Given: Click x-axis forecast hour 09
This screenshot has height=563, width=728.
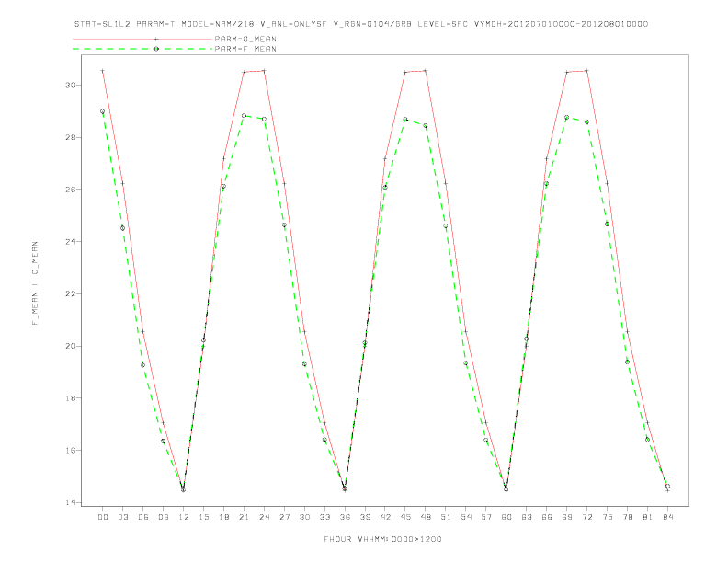Looking at the screenshot, I should pyautogui.click(x=163, y=517).
